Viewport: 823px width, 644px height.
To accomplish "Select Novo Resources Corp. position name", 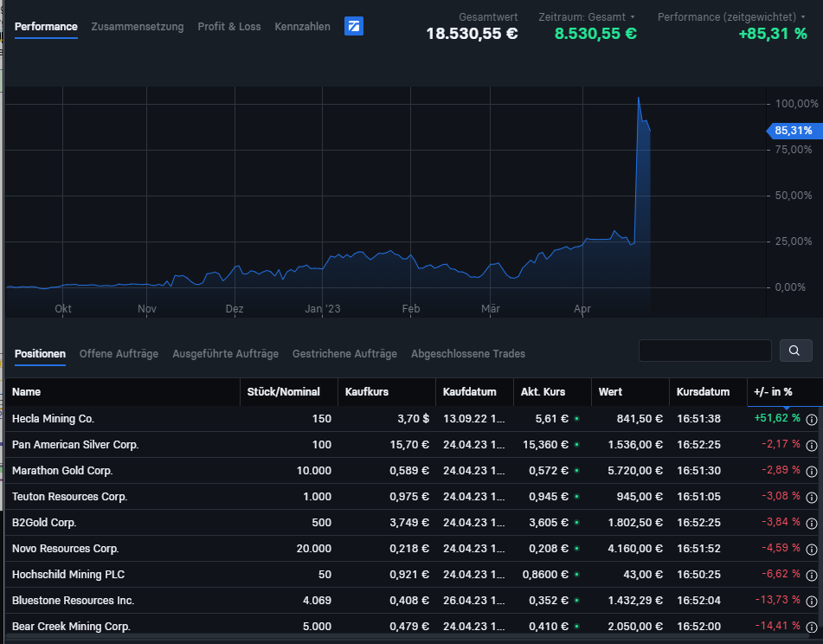I will (66, 549).
